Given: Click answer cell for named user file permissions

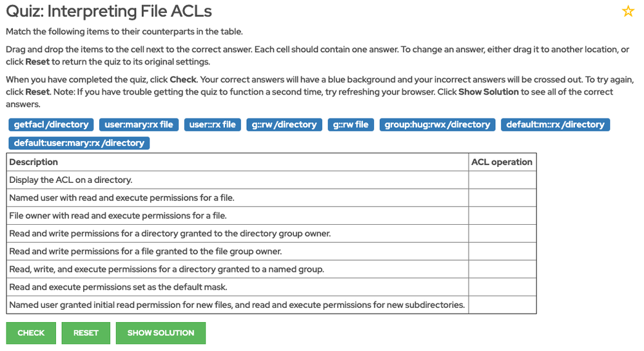Looking at the screenshot, I should pos(502,198).
